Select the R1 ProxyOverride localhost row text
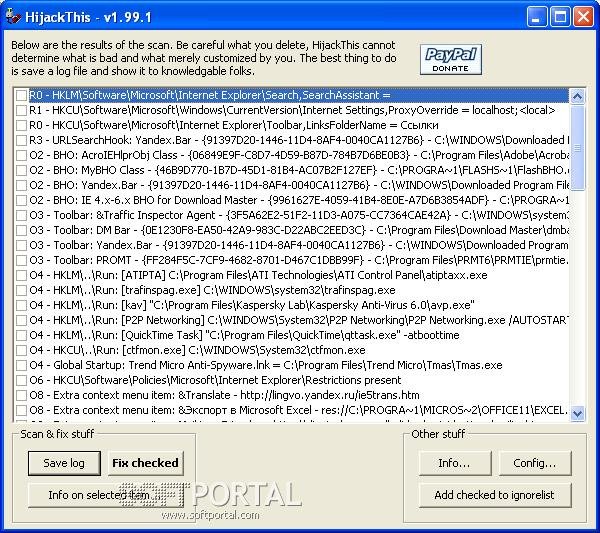This screenshot has width=600, height=533. point(292,110)
